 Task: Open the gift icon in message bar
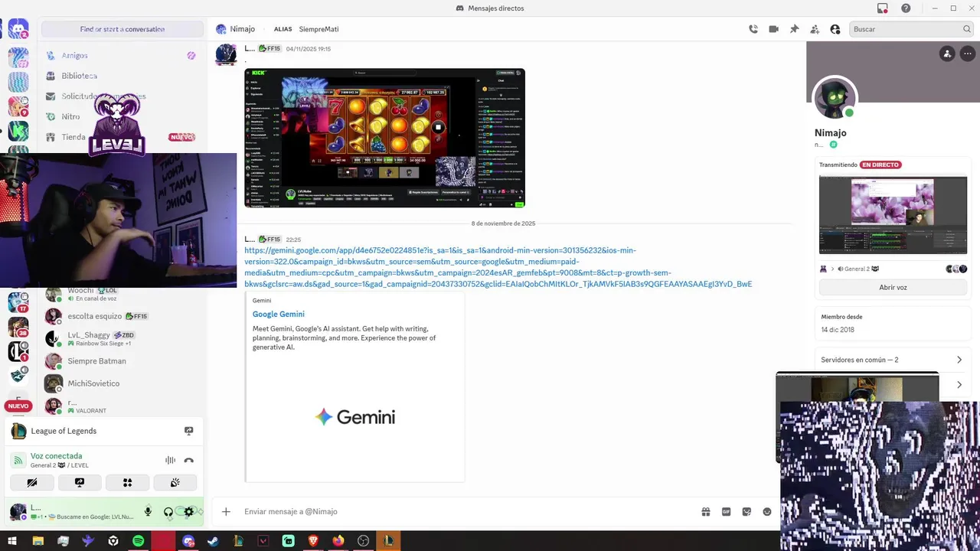(x=706, y=512)
